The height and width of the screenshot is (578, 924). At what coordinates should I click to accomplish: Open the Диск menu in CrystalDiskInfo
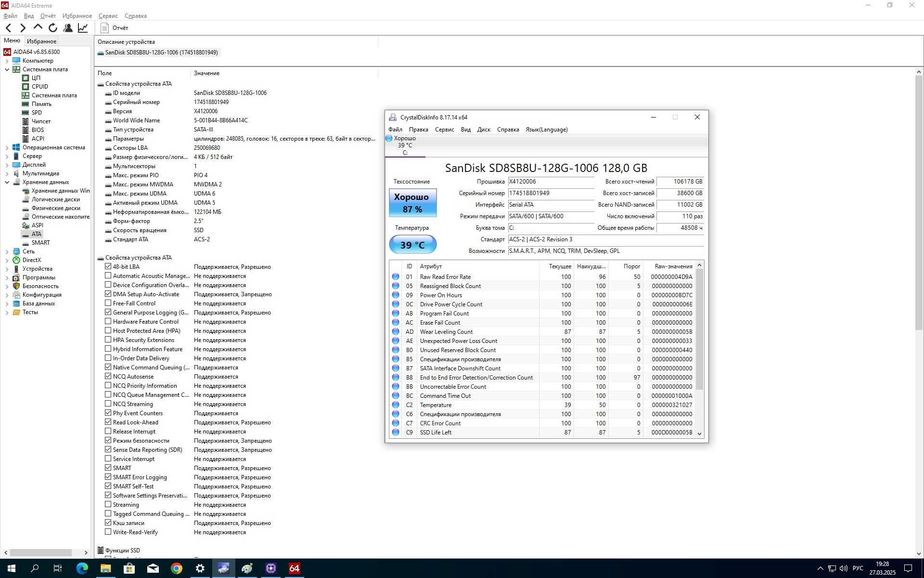pos(484,130)
